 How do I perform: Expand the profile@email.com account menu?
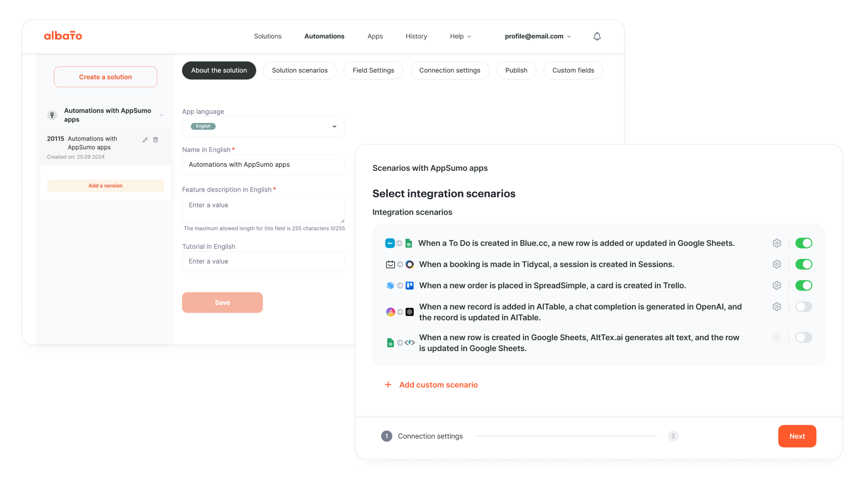pyautogui.click(x=538, y=36)
